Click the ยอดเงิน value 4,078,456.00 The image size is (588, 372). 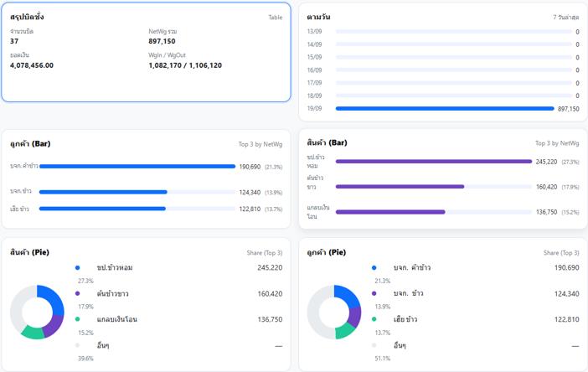[x=32, y=65]
